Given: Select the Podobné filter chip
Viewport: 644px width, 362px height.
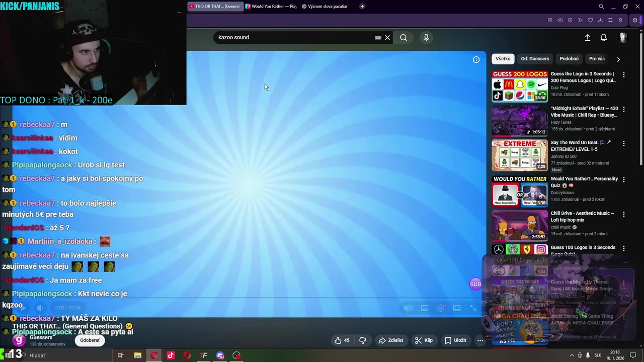Looking at the screenshot, I should coord(569,59).
